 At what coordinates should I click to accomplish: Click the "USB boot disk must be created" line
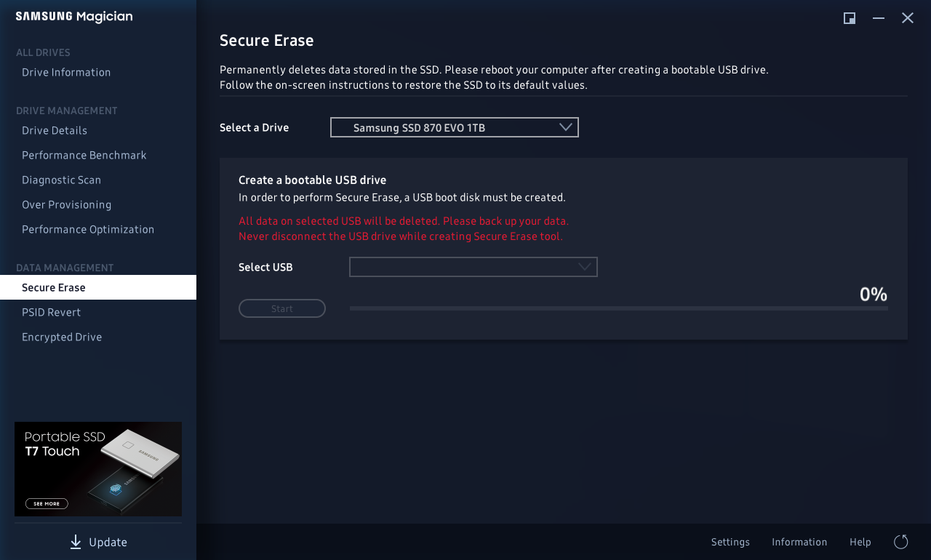(x=402, y=197)
